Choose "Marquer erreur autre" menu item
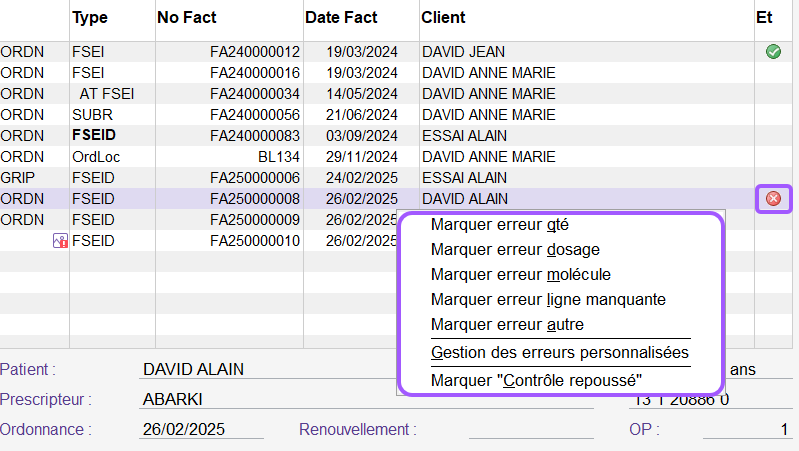This screenshot has width=799, height=451. pyautogui.click(x=507, y=325)
